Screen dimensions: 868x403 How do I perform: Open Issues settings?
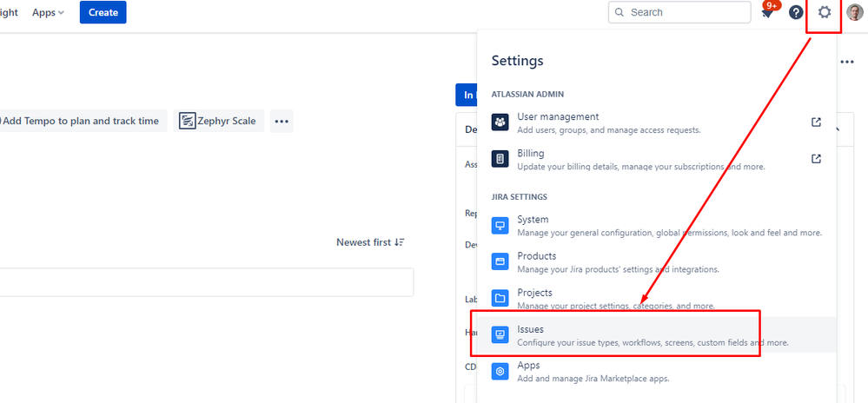pos(656,335)
